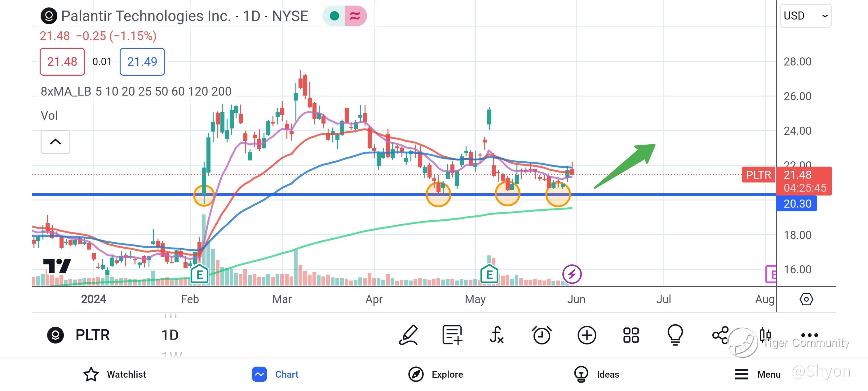Toggle the pink approximate-data indicator
The width and height of the screenshot is (868, 391).
click(355, 16)
